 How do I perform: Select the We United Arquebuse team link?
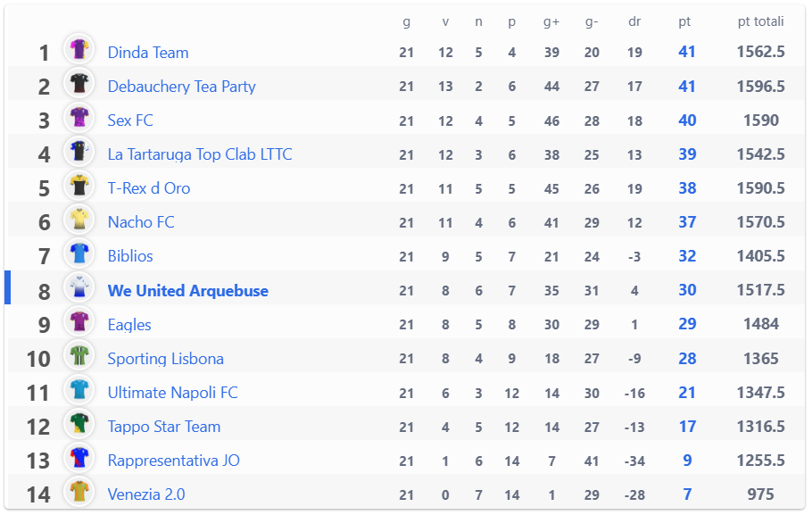188,291
